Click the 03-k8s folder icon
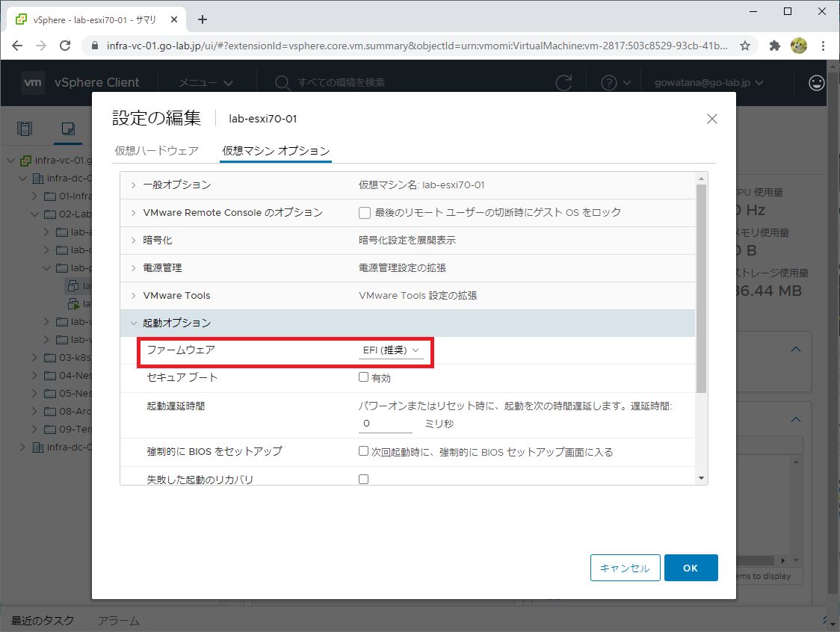The height and width of the screenshot is (632, 840). click(50, 357)
